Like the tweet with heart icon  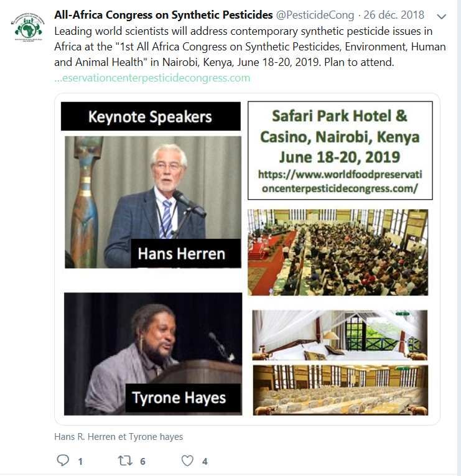pos(187,461)
